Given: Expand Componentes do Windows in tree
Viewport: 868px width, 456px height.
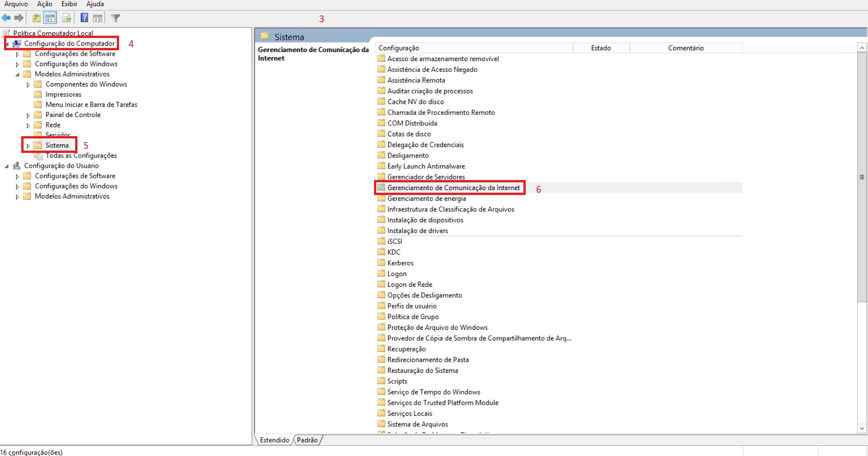Looking at the screenshot, I should click(x=28, y=85).
